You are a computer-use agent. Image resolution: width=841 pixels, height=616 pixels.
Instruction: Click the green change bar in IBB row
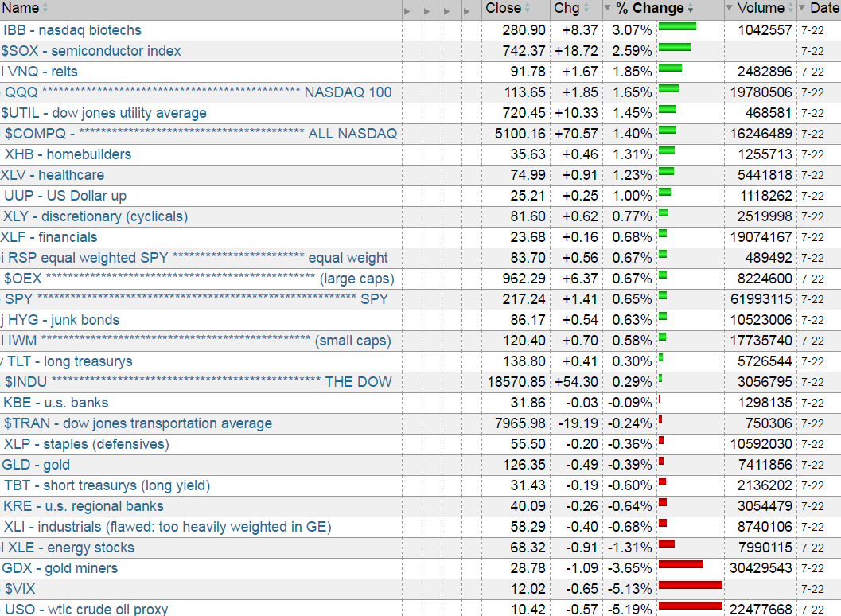pyautogui.click(x=677, y=26)
